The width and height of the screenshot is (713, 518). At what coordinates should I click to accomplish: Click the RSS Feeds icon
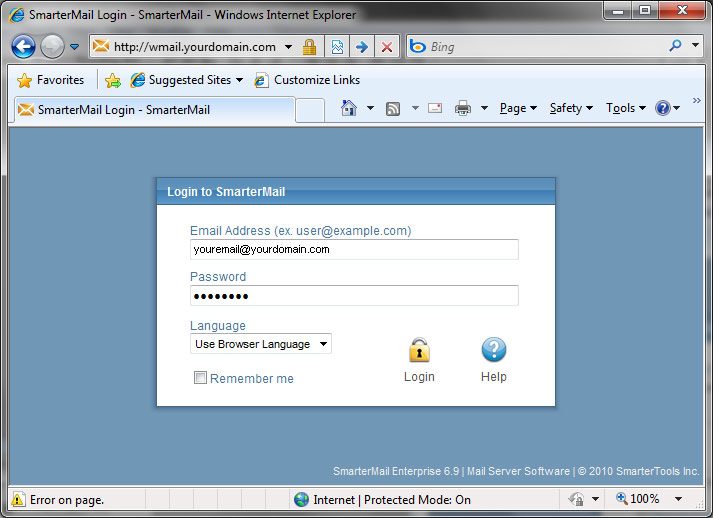coord(393,108)
